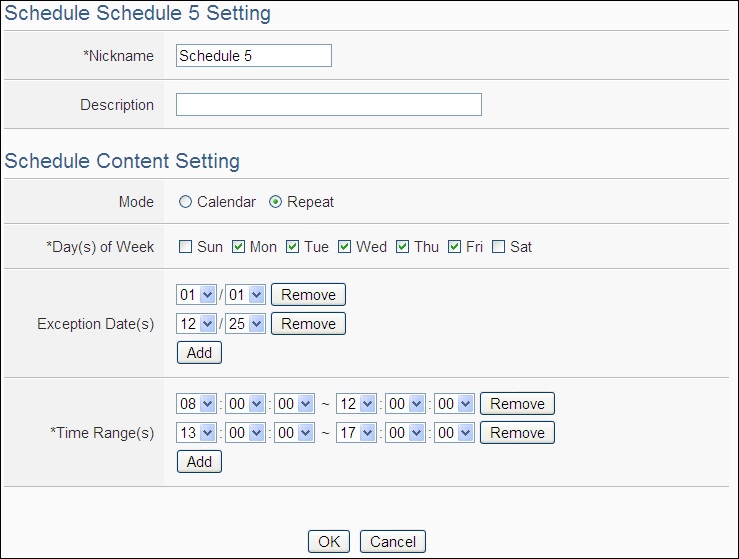
Task: Add a new exception date
Action: click(199, 353)
